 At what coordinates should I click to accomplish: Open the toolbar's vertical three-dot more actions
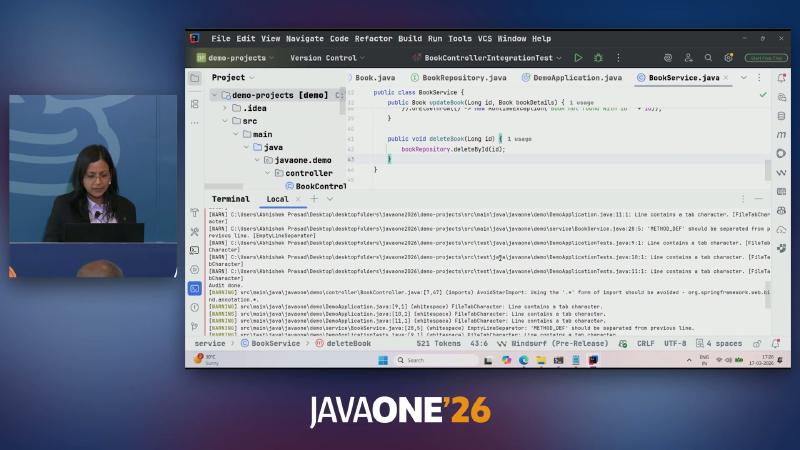click(x=618, y=58)
